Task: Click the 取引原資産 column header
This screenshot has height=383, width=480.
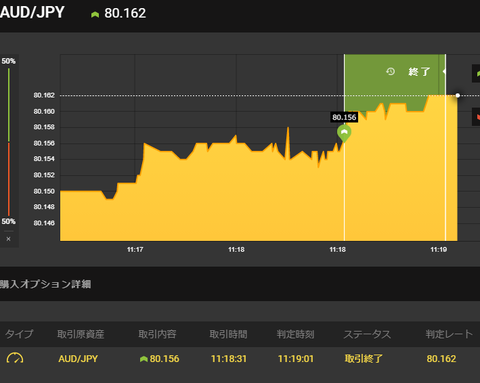Action: 81,334
